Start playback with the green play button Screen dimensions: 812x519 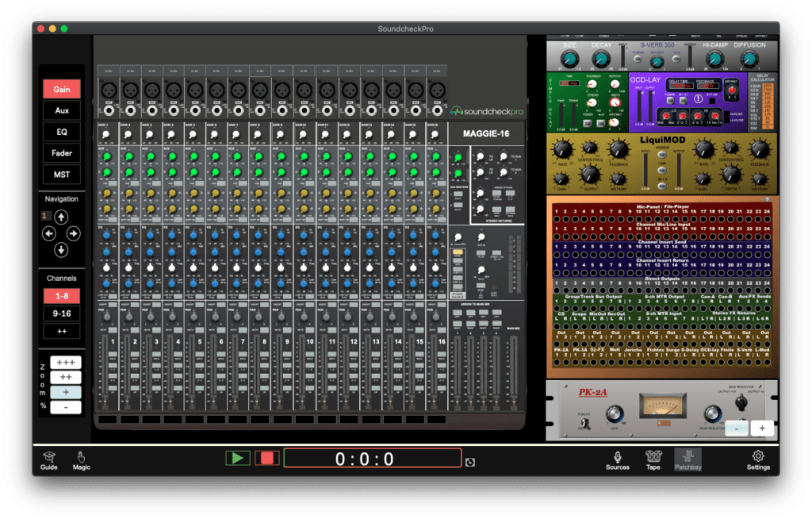[x=238, y=458]
